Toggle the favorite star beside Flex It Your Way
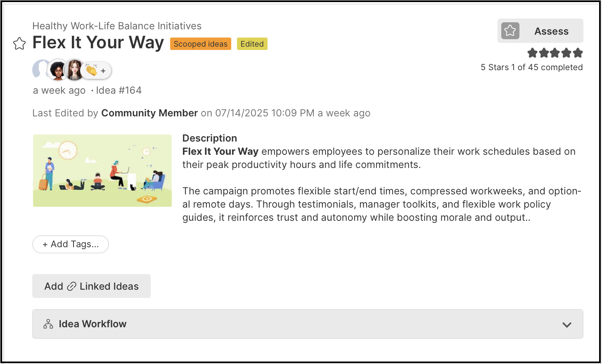 [x=19, y=43]
